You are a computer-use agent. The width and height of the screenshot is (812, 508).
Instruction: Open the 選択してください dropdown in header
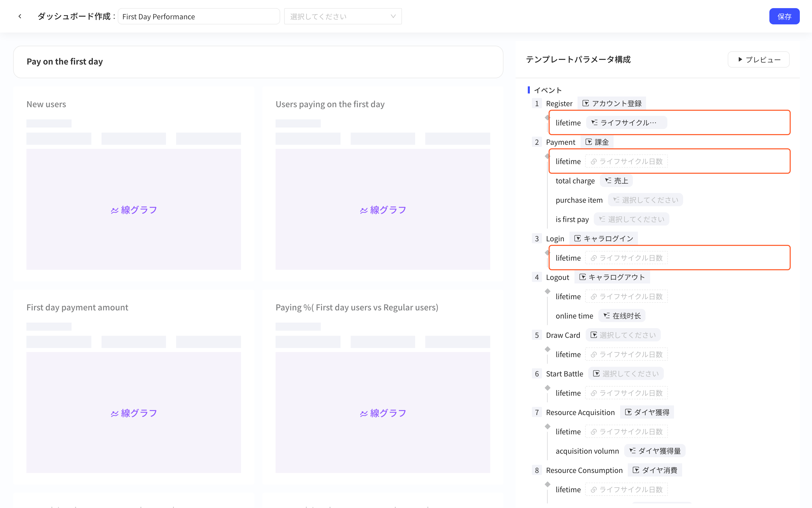click(x=343, y=17)
